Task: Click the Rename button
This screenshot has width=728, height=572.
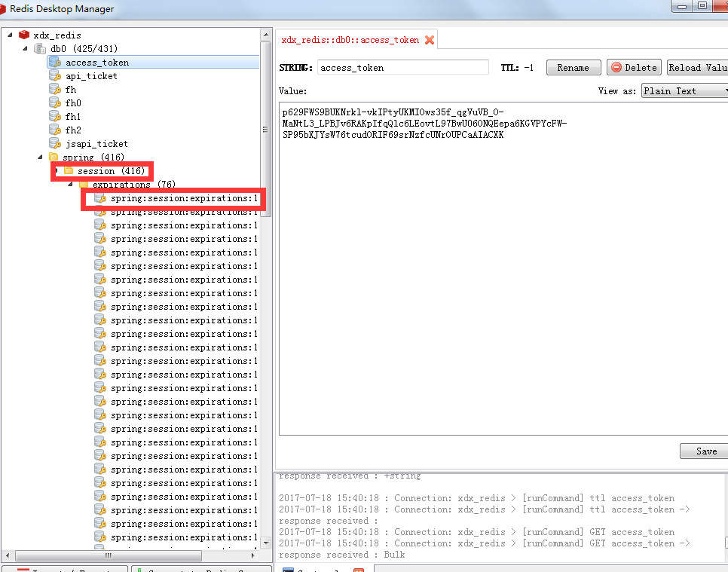Action: pyautogui.click(x=574, y=67)
